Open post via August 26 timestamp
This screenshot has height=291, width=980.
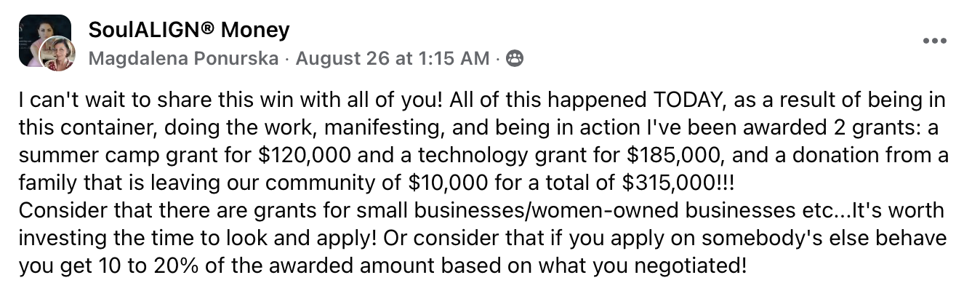coord(393,59)
